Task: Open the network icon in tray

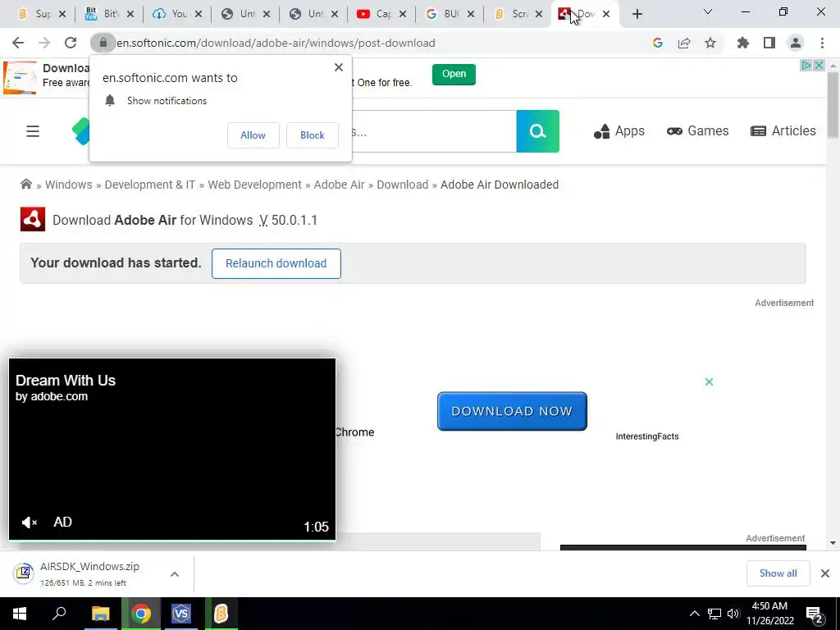Action: click(x=714, y=614)
